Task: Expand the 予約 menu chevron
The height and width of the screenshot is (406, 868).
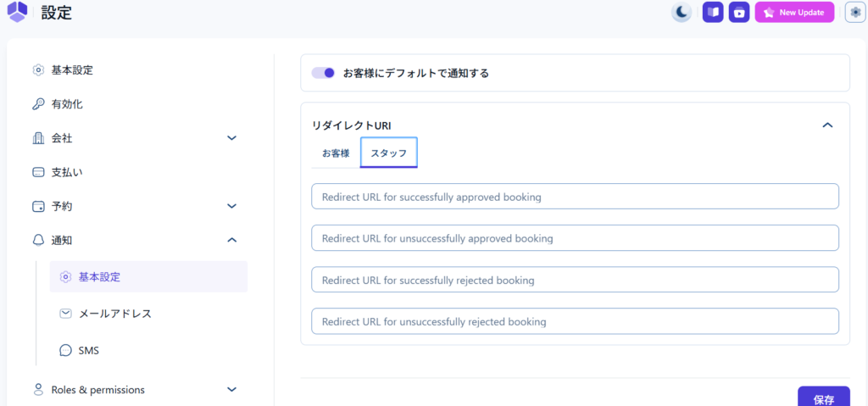Action: [232, 206]
